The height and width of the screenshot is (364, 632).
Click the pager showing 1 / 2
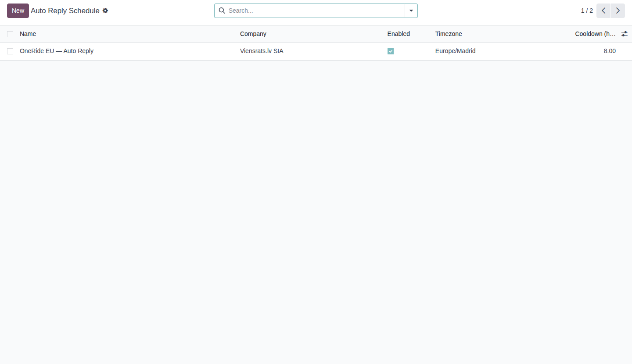point(587,11)
